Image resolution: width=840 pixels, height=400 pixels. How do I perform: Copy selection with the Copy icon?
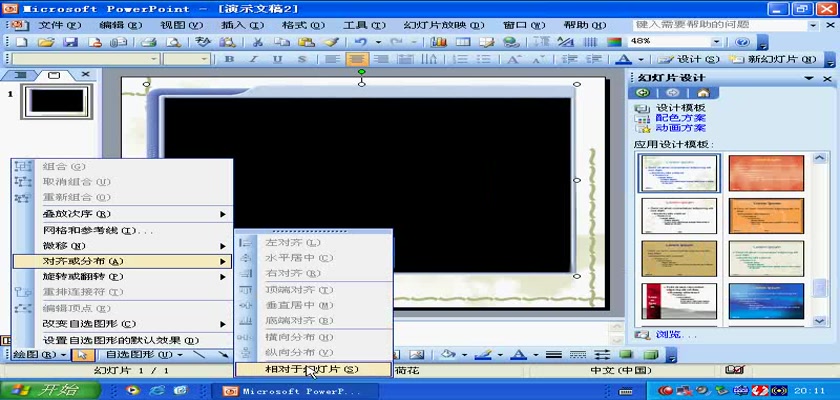[281, 42]
